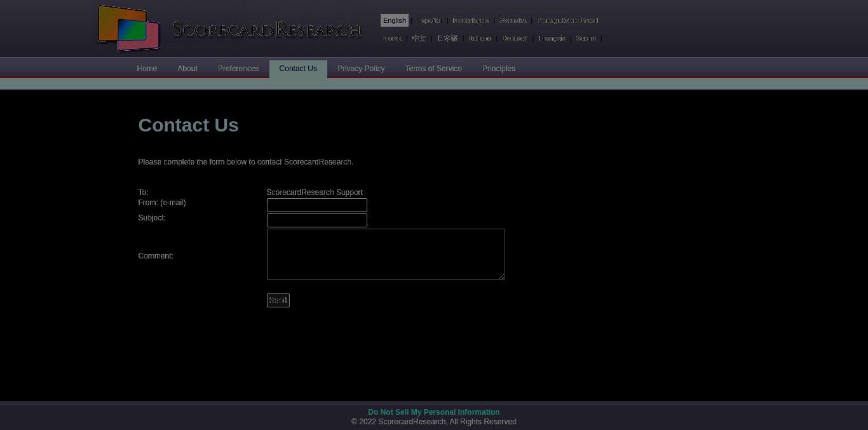Click the copyright 2022 ScorecardResearch text
Viewport: 868px width, 430px height.
coord(434,422)
